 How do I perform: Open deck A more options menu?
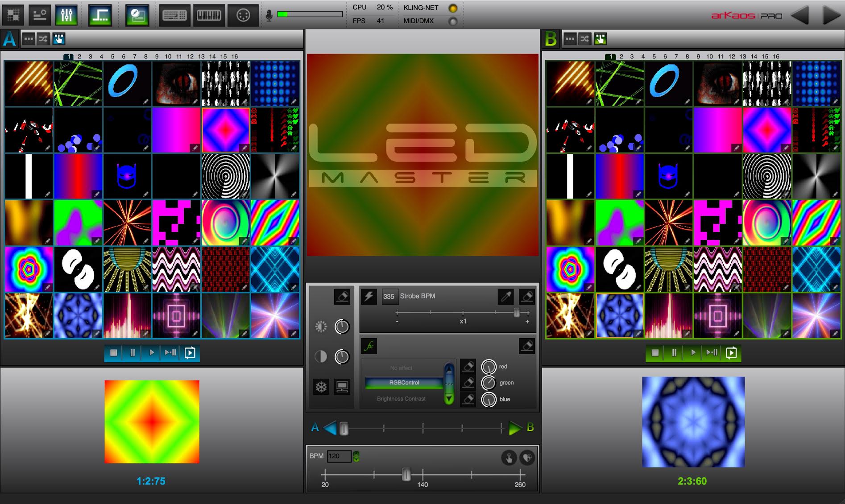pyautogui.click(x=28, y=39)
